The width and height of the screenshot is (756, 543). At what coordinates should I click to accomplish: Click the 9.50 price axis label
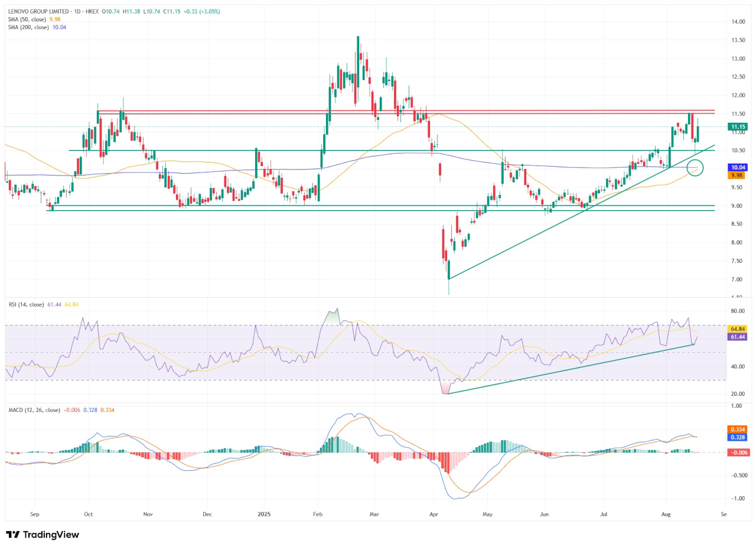[x=738, y=187]
